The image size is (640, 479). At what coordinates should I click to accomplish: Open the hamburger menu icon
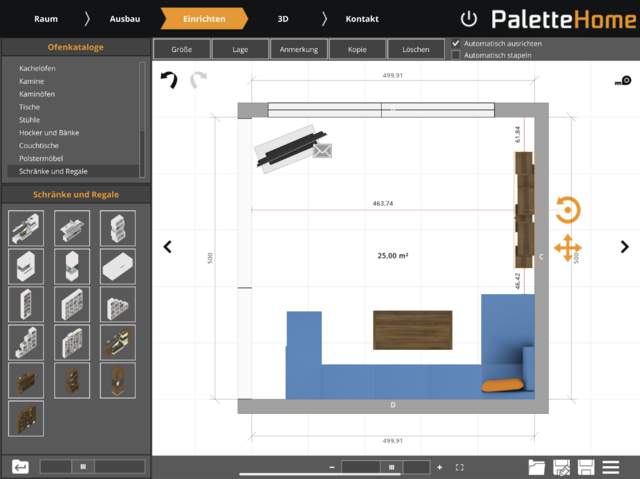pos(611,467)
